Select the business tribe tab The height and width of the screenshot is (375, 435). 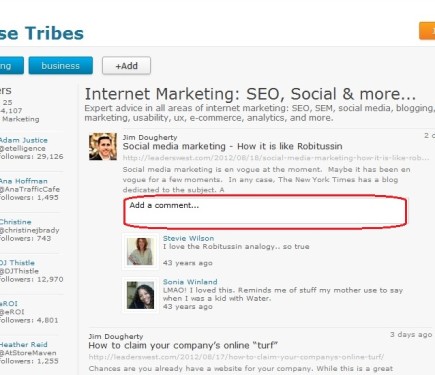pyautogui.click(x=61, y=66)
